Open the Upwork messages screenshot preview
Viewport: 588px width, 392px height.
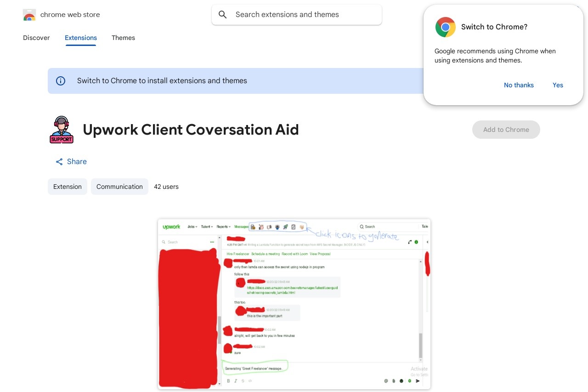pos(294,304)
